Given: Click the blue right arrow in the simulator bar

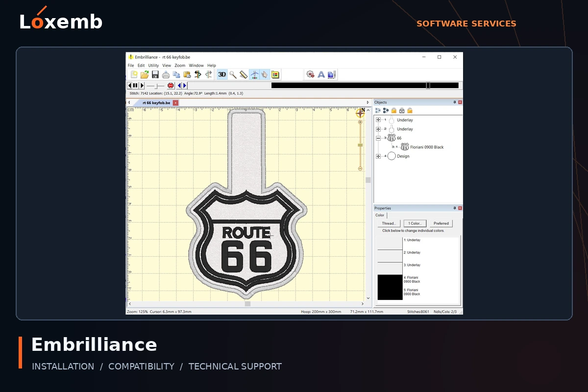Looking at the screenshot, I should (x=185, y=85).
